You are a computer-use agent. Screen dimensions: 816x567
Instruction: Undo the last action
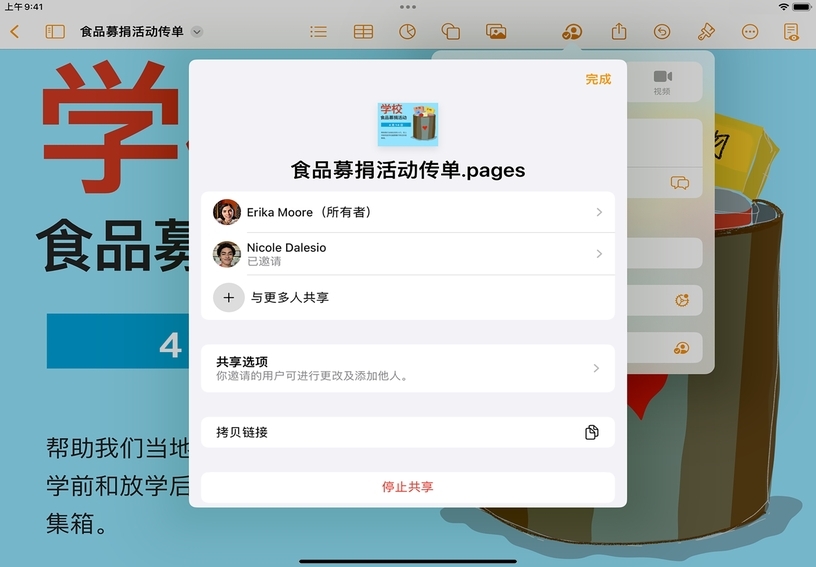coord(662,32)
